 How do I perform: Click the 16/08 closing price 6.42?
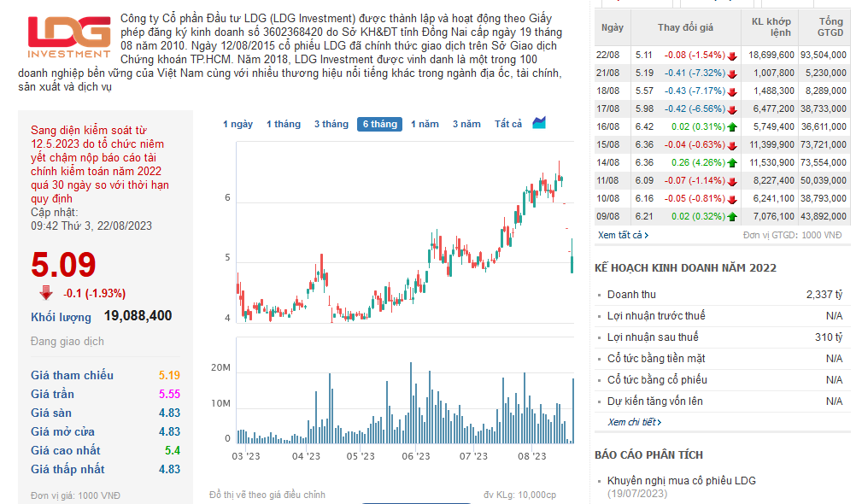(x=644, y=126)
